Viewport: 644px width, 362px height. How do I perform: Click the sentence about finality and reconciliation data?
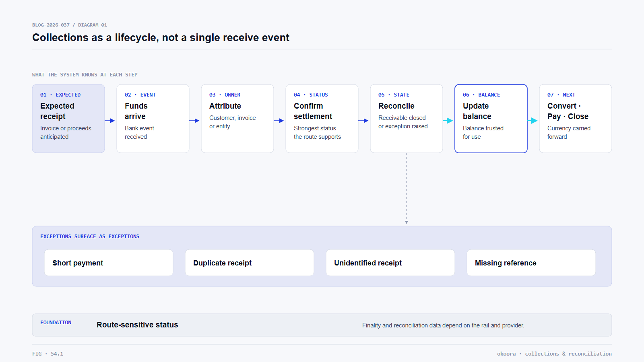click(x=443, y=325)
